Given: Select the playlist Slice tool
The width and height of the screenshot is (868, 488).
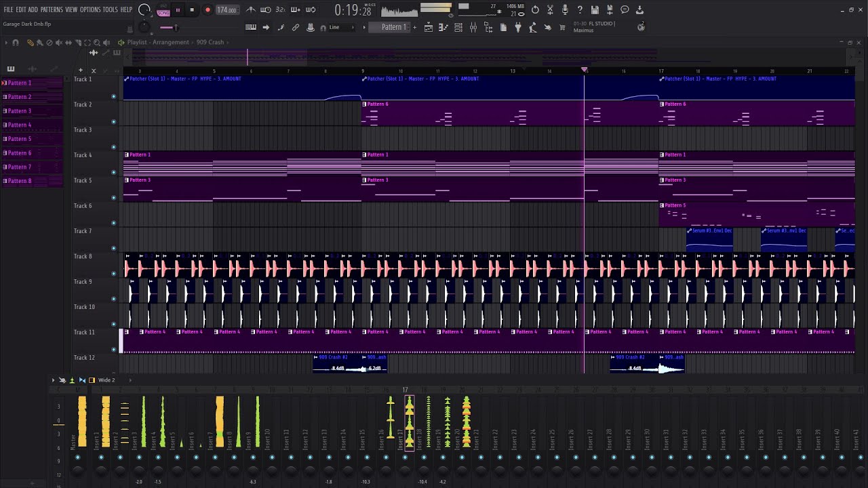Looking at the screenshot, I should 78,43.
